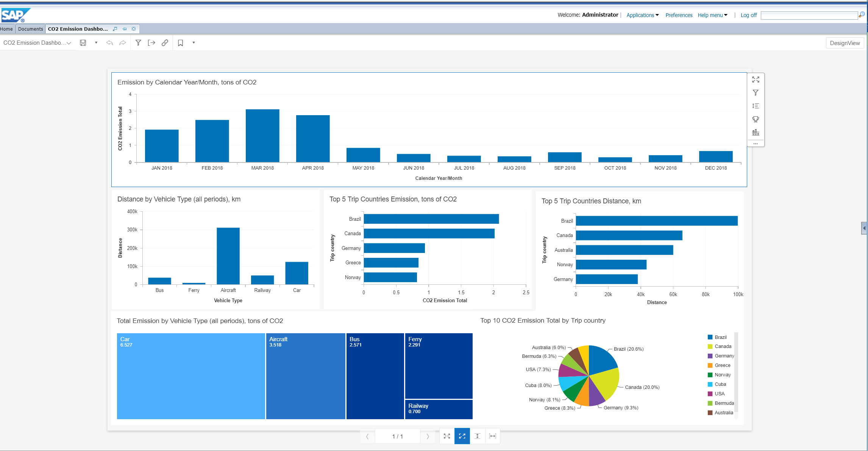Screen dimensions: 868x451
Task: Click the Canada legend color swatch
Action: tap(710, 346)
